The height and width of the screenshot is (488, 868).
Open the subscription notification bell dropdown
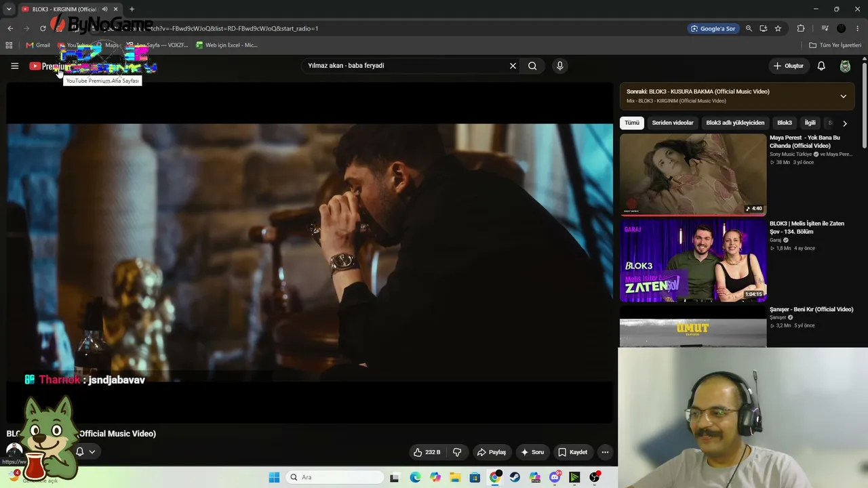pyautogui.click(x=85, y=452)
